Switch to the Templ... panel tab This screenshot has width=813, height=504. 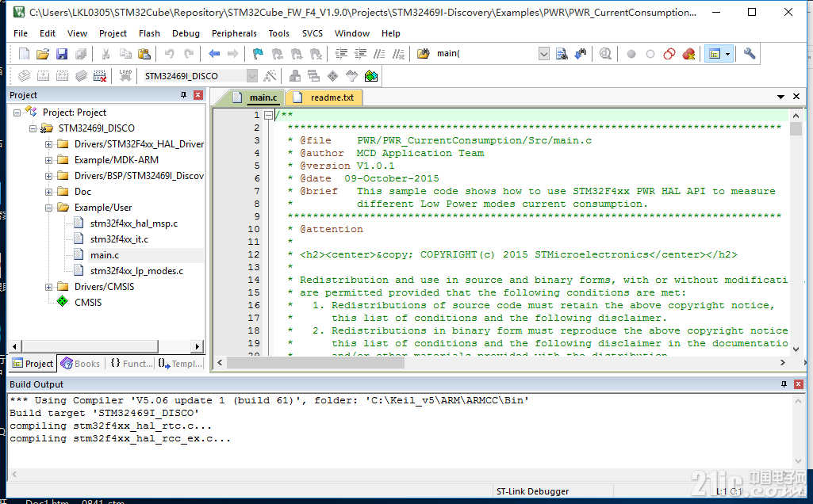[x=180, y=364]
